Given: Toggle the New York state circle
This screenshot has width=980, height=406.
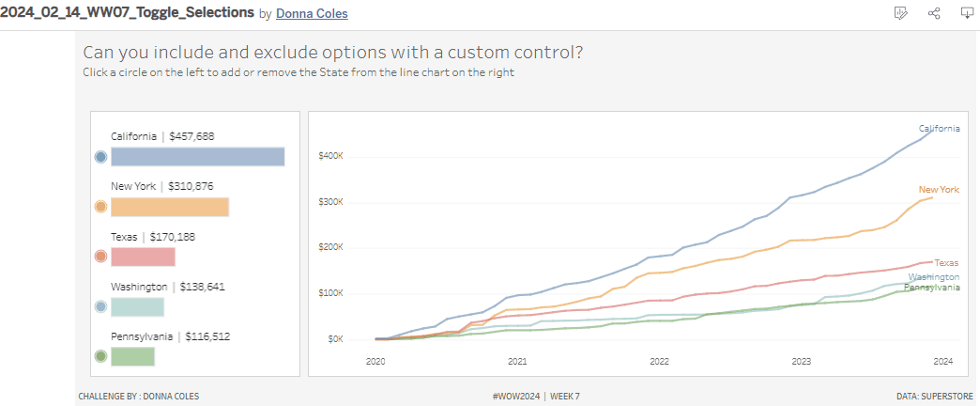Looking at the screenshot, I should click(100, 207).
